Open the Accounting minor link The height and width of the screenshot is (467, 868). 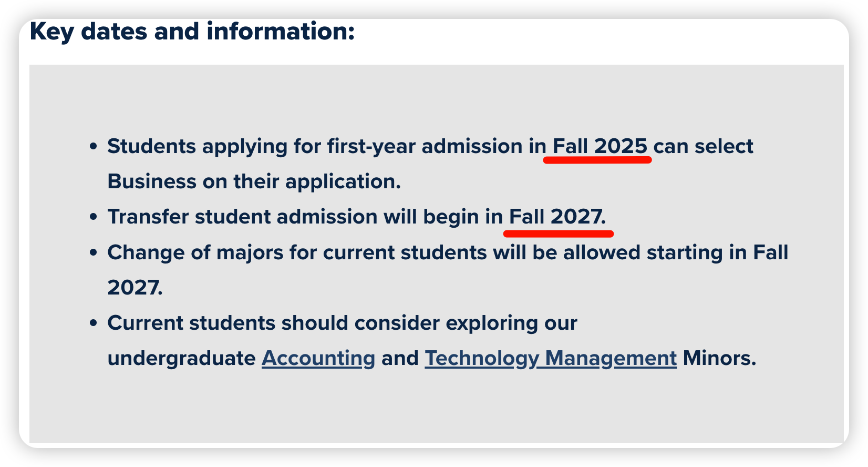tap(318, 358)
